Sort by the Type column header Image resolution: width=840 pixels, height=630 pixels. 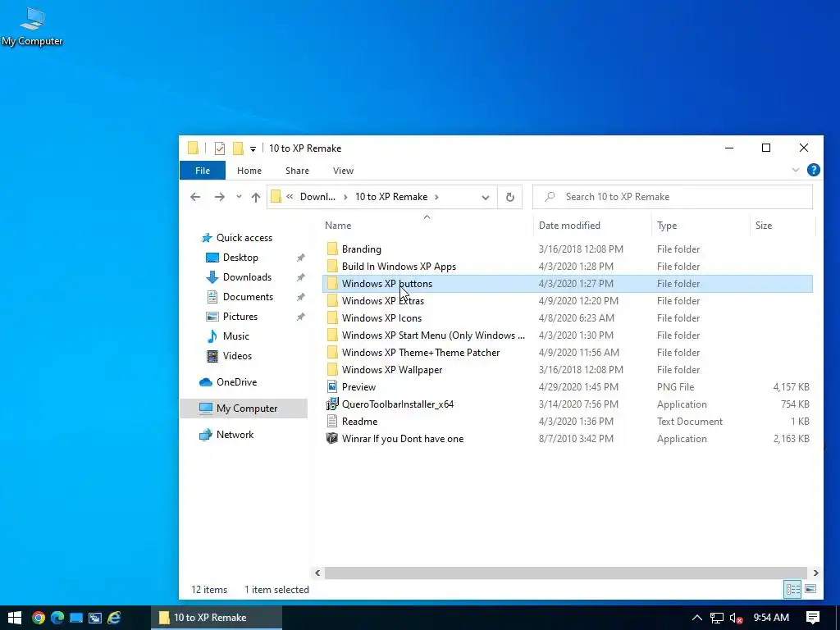(x=667, y=226)
